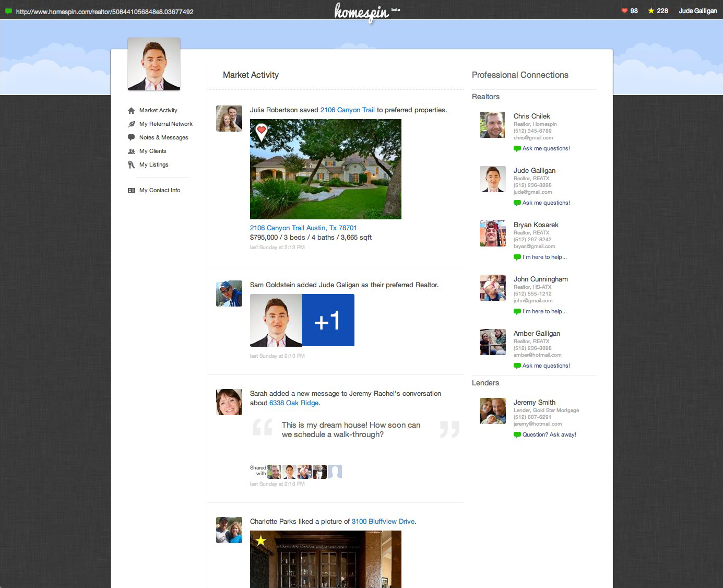Open the 3100 Bluffview Drive link
The width and height of the screenshot is (723, 588).
tap(383, 522)
